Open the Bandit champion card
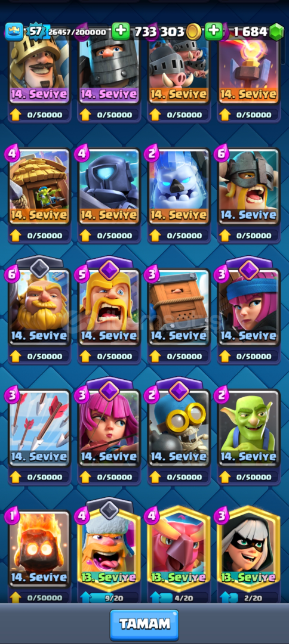 (x=249, y=549)
